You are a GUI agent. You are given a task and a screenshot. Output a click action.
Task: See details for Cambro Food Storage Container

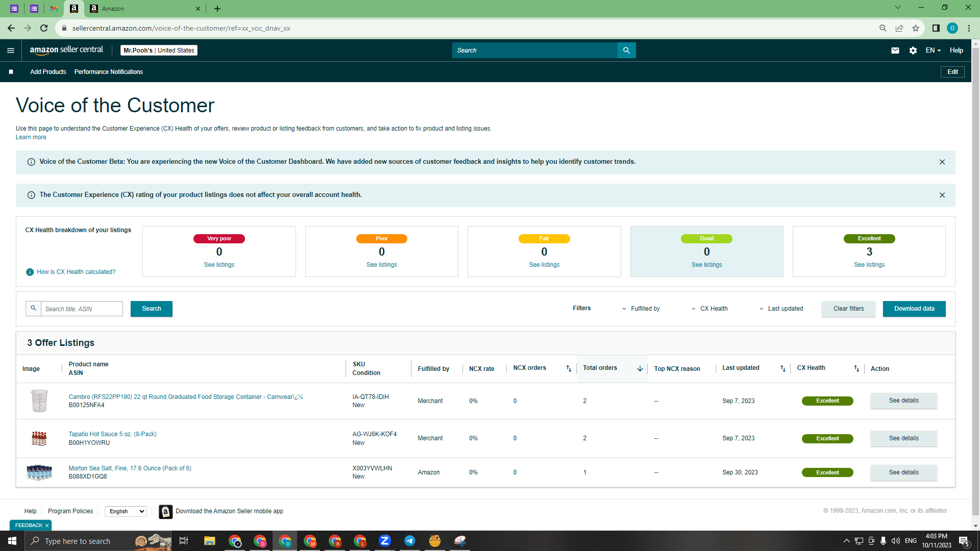tap(903, 401)
